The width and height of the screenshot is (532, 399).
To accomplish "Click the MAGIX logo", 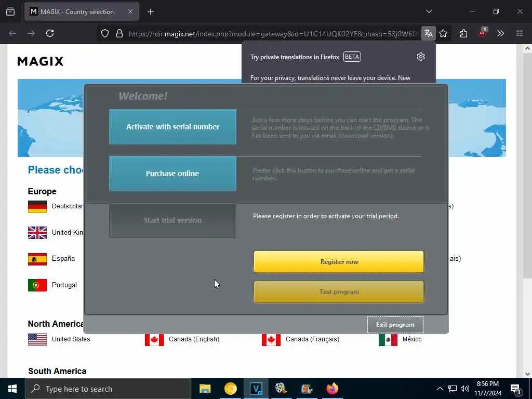I will pyautogui.click(x=41, y=61).
